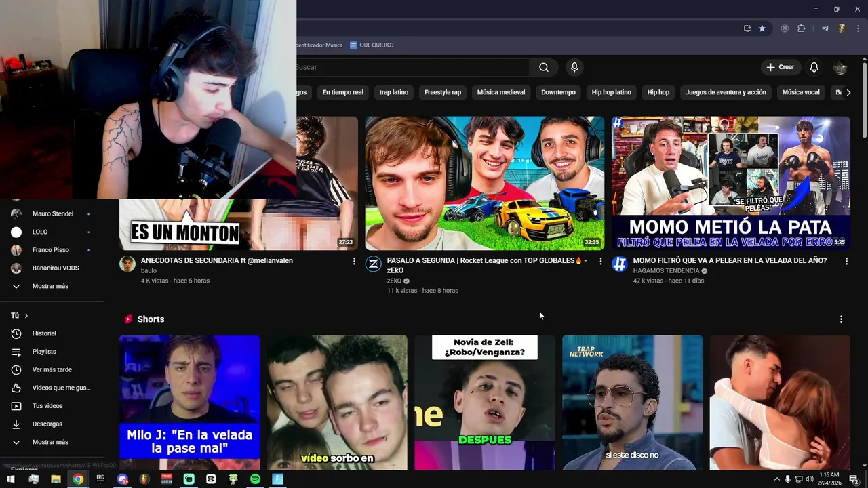Screen dimensions: 868x488
Task: Open options menu for ANECDOTAS DE SECUNDARIA video
Action: pos(354,261)
